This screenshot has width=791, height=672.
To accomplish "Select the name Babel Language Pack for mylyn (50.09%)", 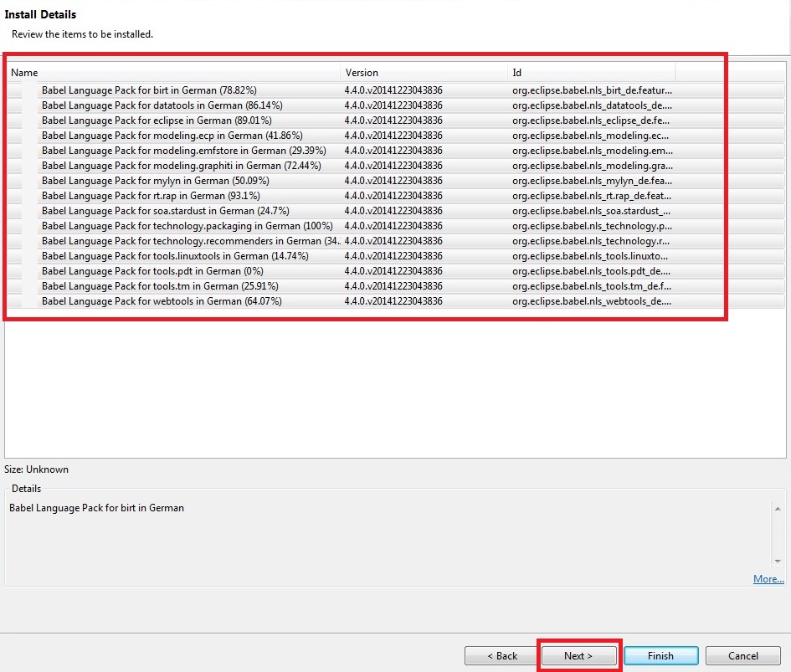I will (156, 181).
